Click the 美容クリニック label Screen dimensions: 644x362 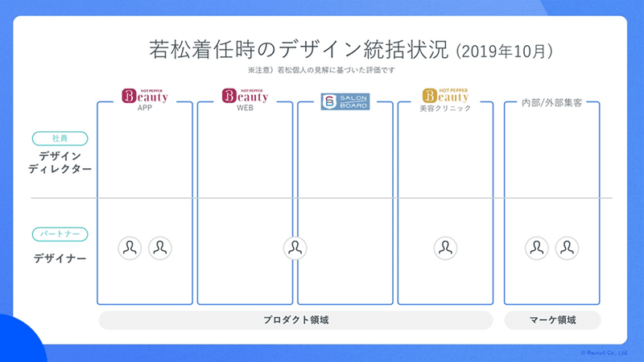pyautogui.click(x=445, y=109)
